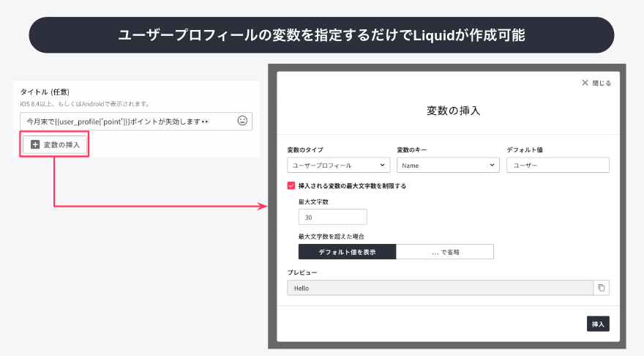The image size is (644, 356).
Task: Click the 最大文字数 field showing 30
Action: pos(333,217)
